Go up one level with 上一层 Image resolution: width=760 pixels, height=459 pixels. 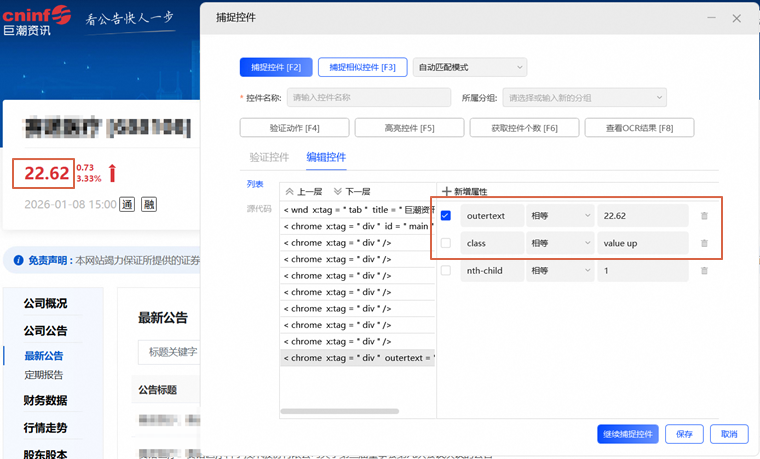(x=304, y=191)
